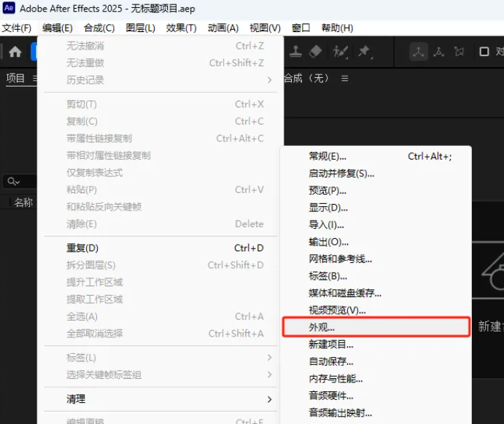This screenshot has width=504, height=424.
Task: Open 内存与性能... preferences
Action: click(336, 378)
